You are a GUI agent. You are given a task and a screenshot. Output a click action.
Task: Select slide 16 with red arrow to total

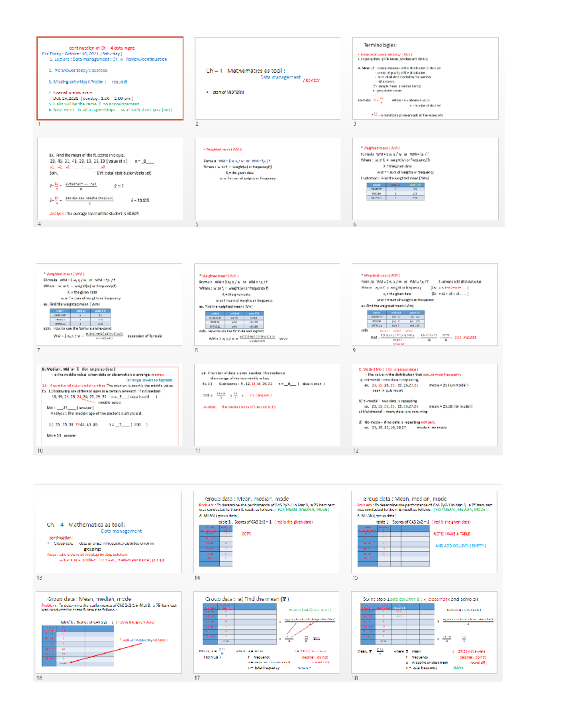109,632
